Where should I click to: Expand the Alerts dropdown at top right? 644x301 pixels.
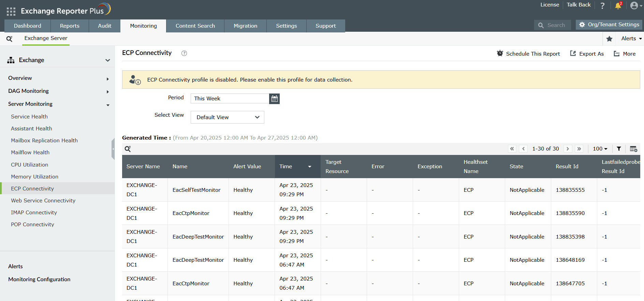coord(631,39)
